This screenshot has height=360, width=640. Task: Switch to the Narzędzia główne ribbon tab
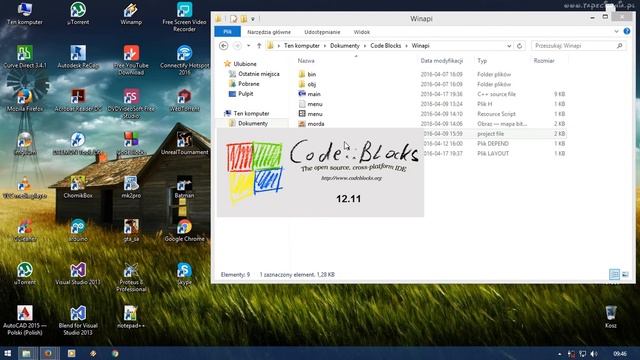click(269, 32)
